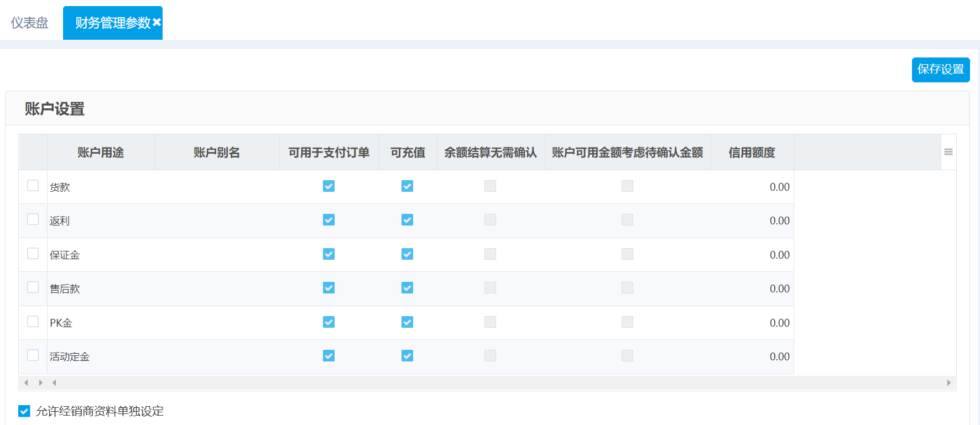Select the row checkbox for 售后款
The height and width of the screenshot is (425, 980).
[x=33, y=287]
